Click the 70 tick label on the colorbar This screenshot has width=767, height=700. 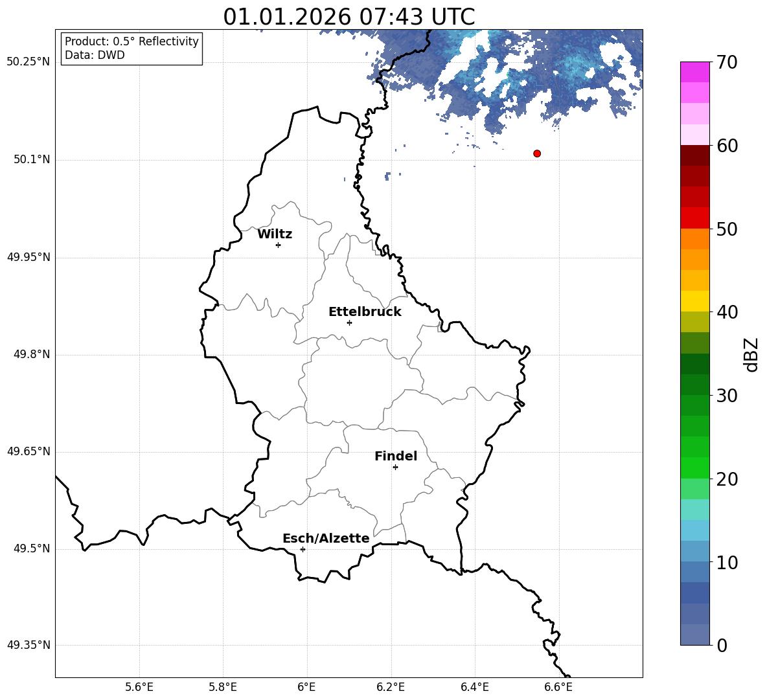click(727, 62)
